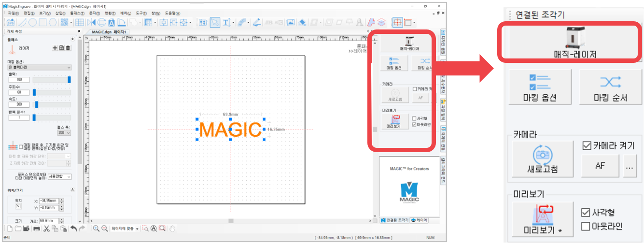Save toolpath with the disk icon
The height and width of the screenshot is (244, 644).
[62, 48]
